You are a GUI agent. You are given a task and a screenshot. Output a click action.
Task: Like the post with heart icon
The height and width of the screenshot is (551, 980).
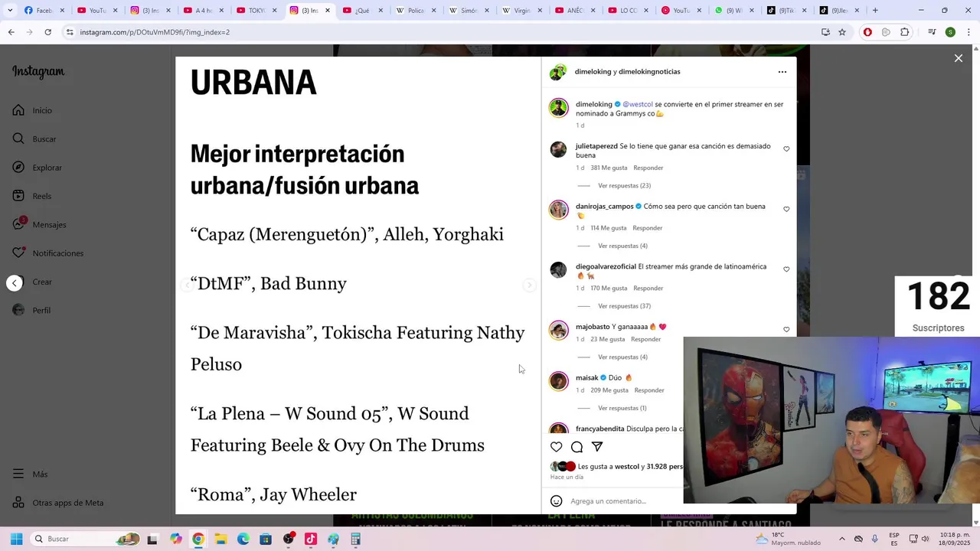[x=557, y=447]
